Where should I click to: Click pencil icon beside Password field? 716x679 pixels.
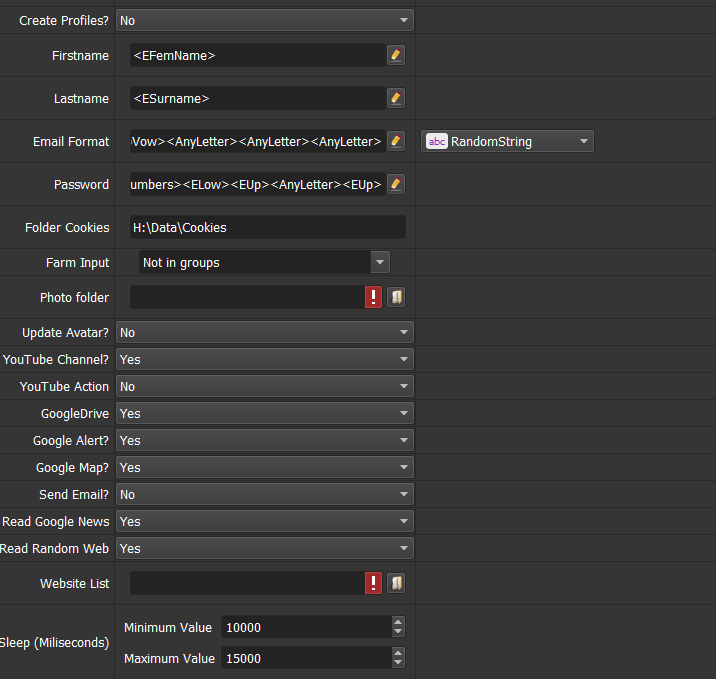coord(396,184)
